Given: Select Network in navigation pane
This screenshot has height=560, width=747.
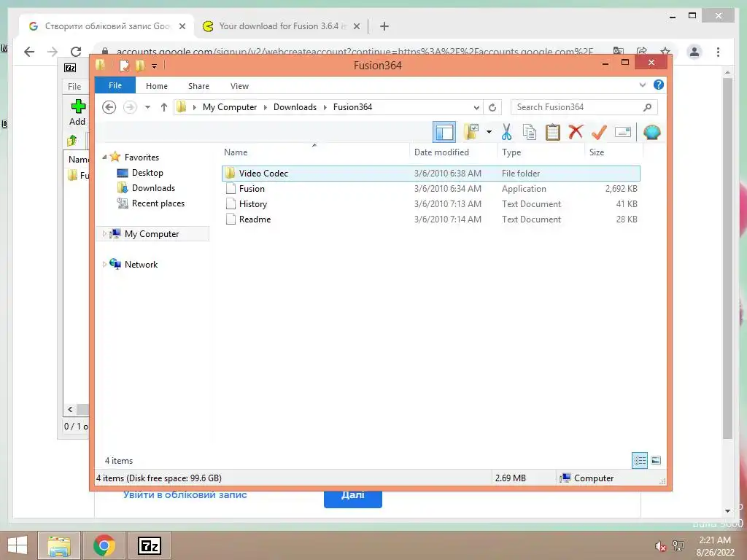Looking at the screenshot, I should pos(141,264).
